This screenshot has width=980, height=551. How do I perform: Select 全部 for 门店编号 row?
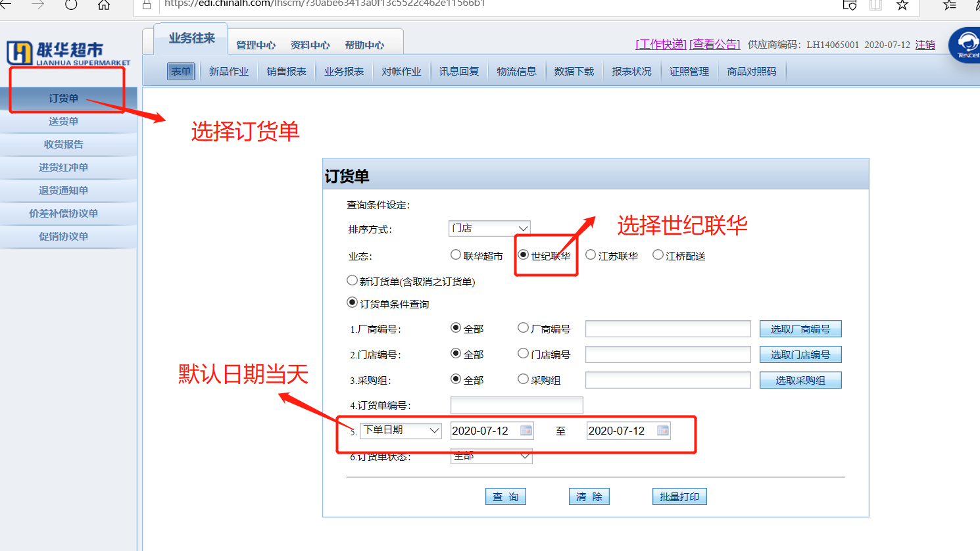[456, 353]
